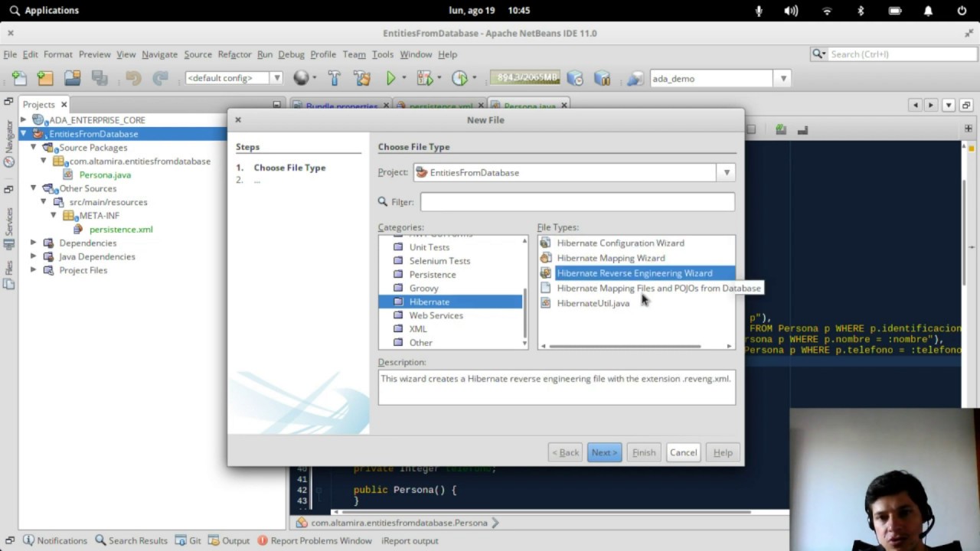Open the Applications menu
980x551 pixels.
click(x=44, y=11)
